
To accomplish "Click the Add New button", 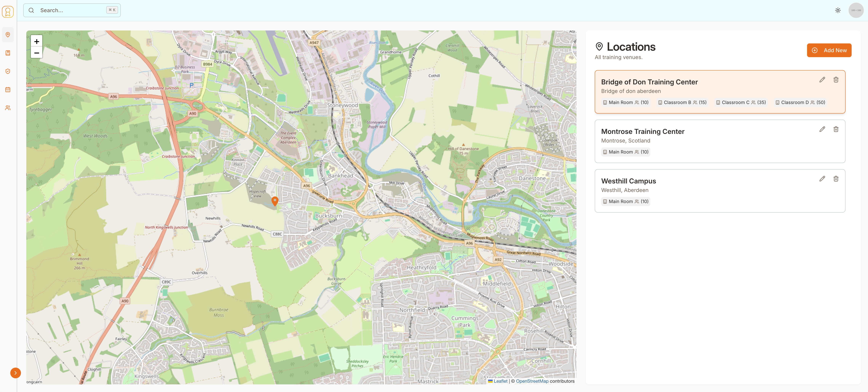I will pyautogui.click(x=829, y=50).
